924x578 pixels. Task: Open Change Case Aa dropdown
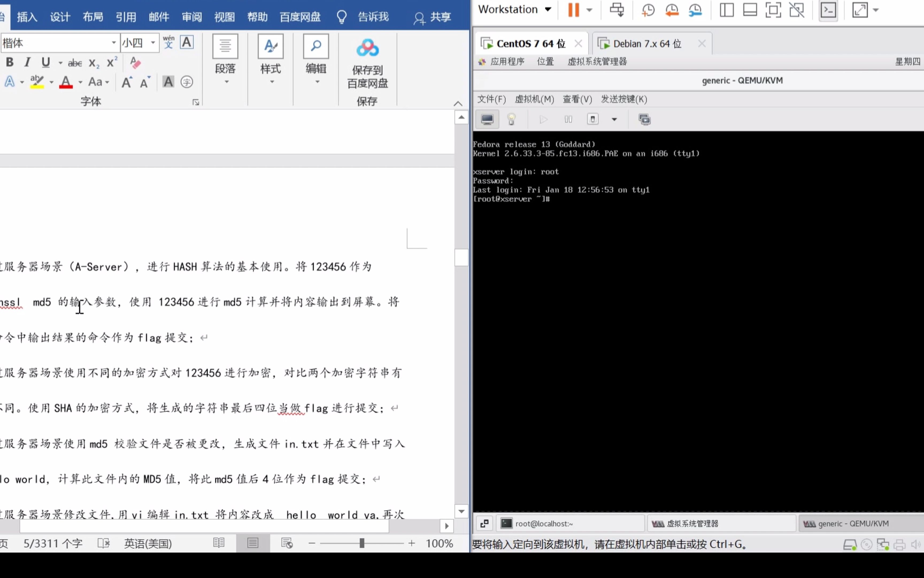tap(98, 82)
